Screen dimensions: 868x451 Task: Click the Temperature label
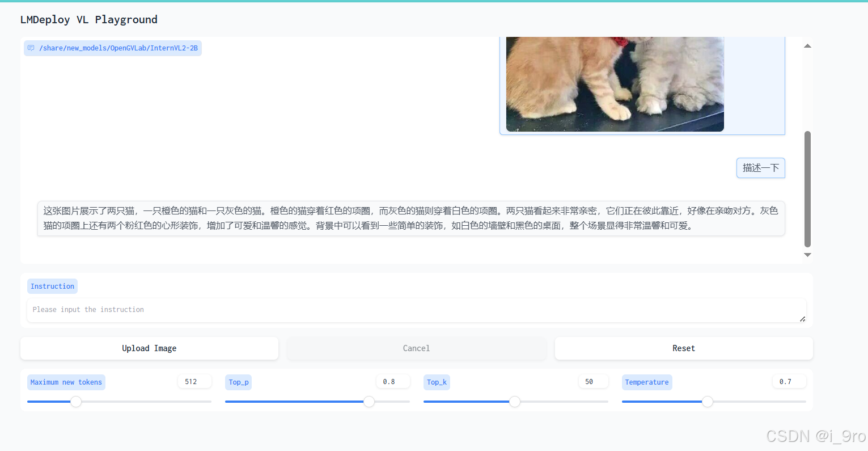pos(647,382)
